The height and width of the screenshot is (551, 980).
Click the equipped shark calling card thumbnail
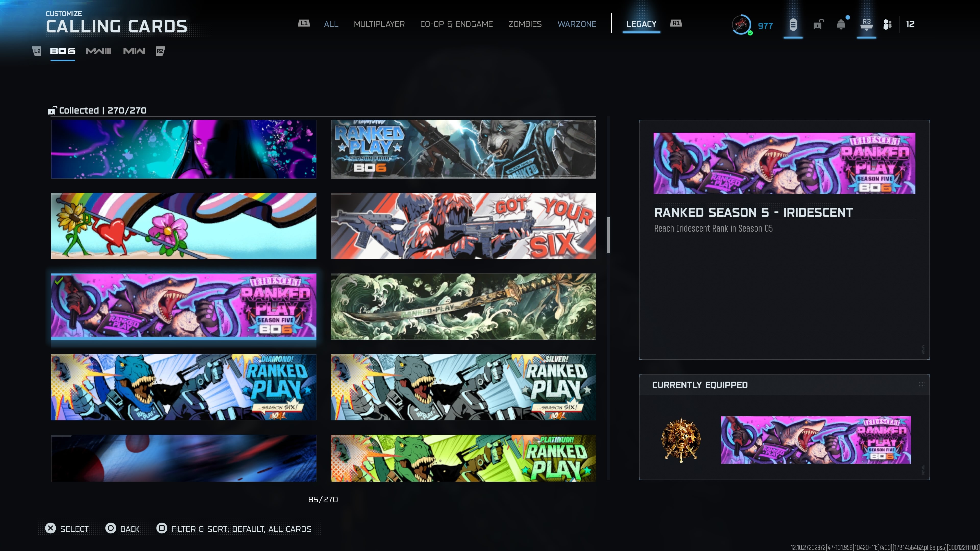[816, 440]
